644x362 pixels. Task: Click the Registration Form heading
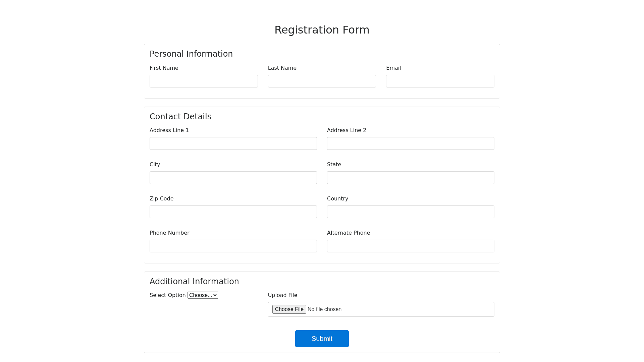point(322,30)
